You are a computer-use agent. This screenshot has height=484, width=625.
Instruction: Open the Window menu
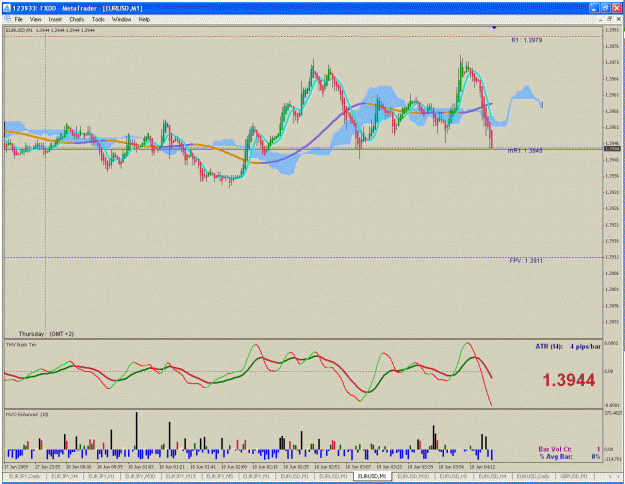pos(121,19)
